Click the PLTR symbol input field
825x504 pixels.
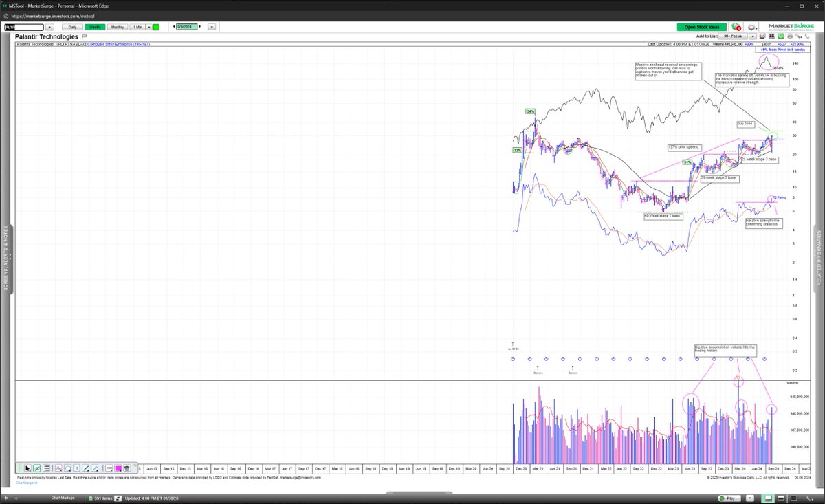(x=24, y=28)
